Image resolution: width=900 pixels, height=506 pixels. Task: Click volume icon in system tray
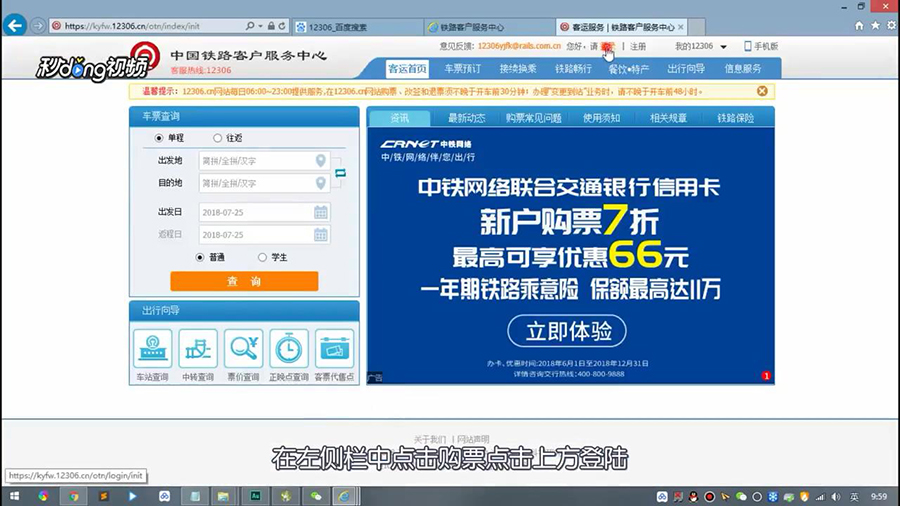pos(836,497)
